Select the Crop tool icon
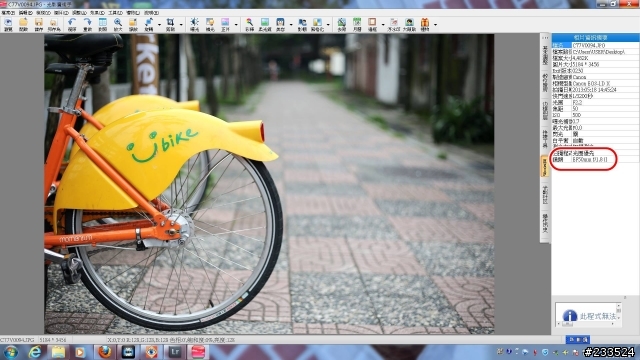The image size is (640, 360). (170, 24)
